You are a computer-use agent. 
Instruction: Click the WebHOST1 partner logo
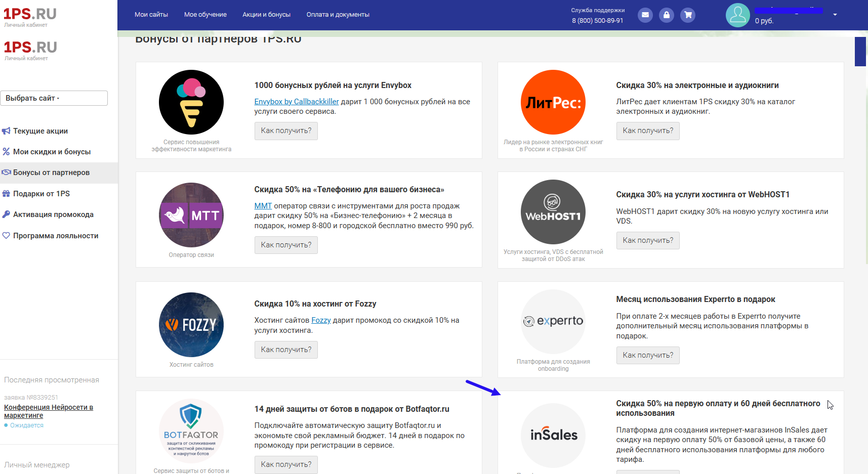(553, 212)
